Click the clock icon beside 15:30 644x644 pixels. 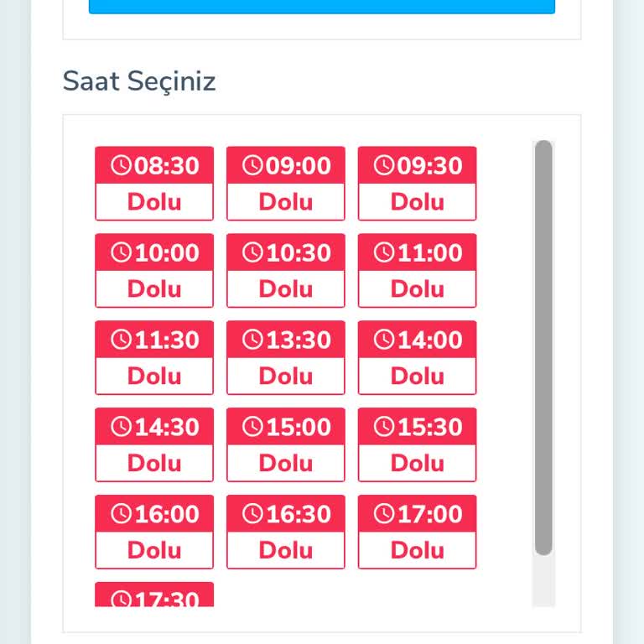click(x=384, y=427)
